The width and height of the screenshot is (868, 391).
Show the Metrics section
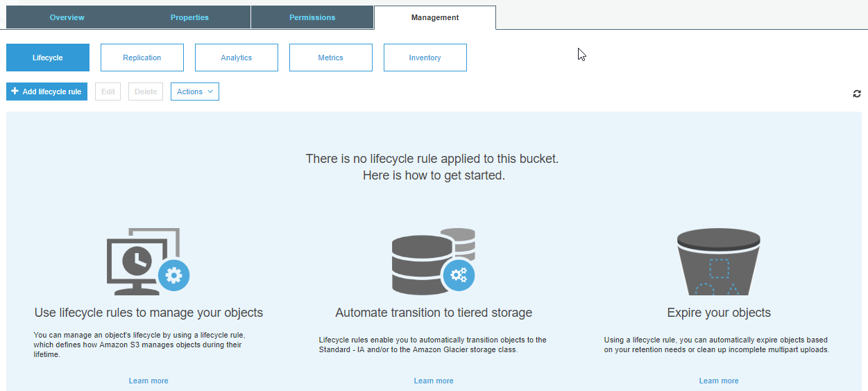pyautogui.click(x=331, y=58)
